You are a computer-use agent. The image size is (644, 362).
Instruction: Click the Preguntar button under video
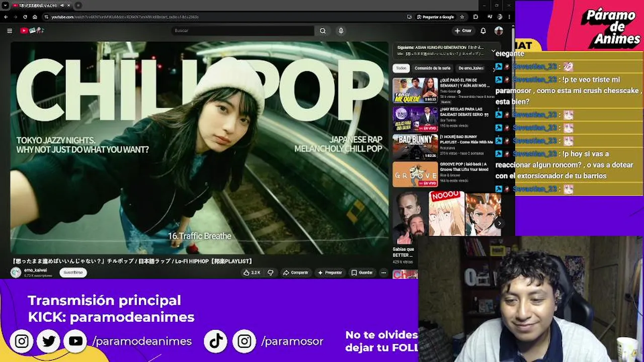click(x=330, y=273)
